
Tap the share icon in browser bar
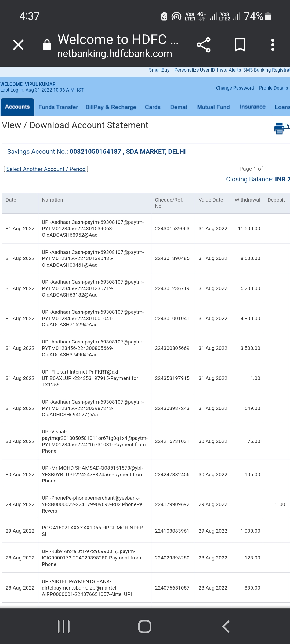(204, 45)
